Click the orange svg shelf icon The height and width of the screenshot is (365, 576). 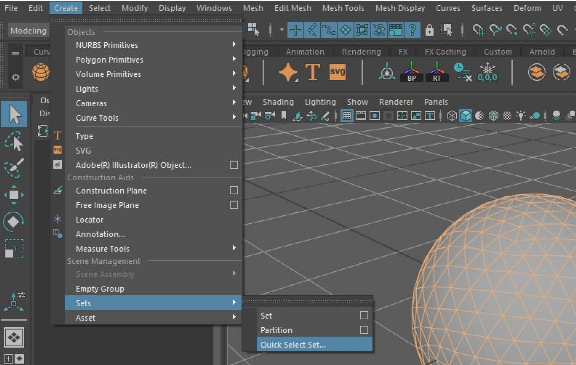pos(338,72)
